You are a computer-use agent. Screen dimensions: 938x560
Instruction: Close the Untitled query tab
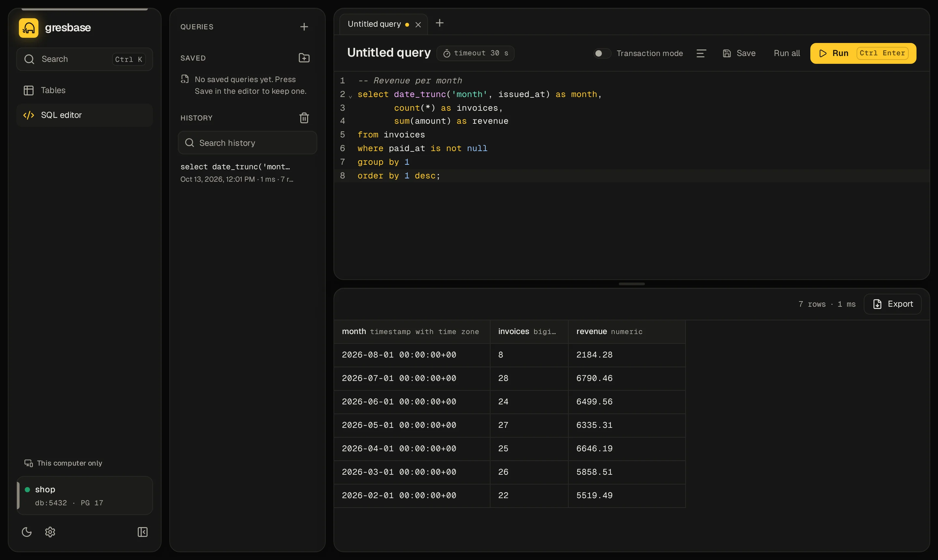[x=418, y=25]
